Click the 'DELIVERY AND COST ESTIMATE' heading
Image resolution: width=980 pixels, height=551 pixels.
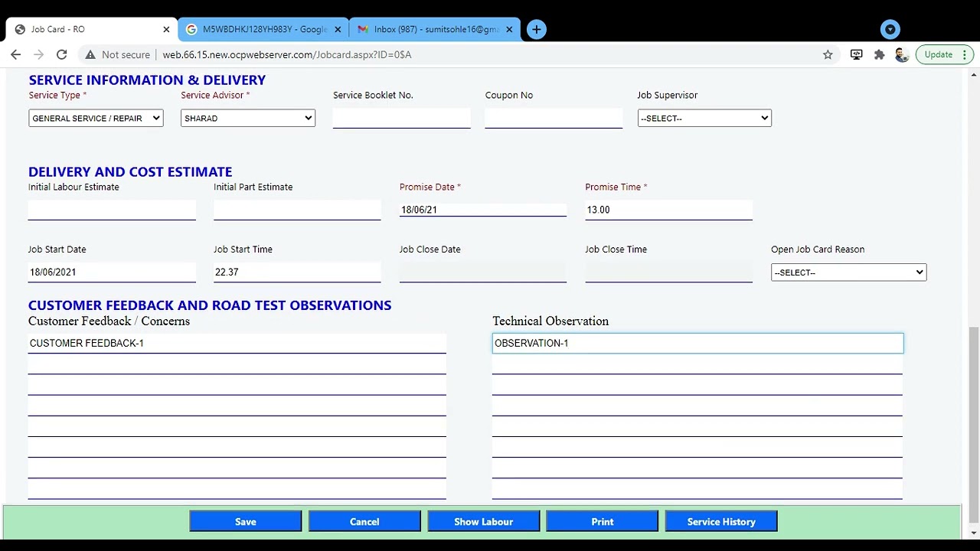click(130, 171)
